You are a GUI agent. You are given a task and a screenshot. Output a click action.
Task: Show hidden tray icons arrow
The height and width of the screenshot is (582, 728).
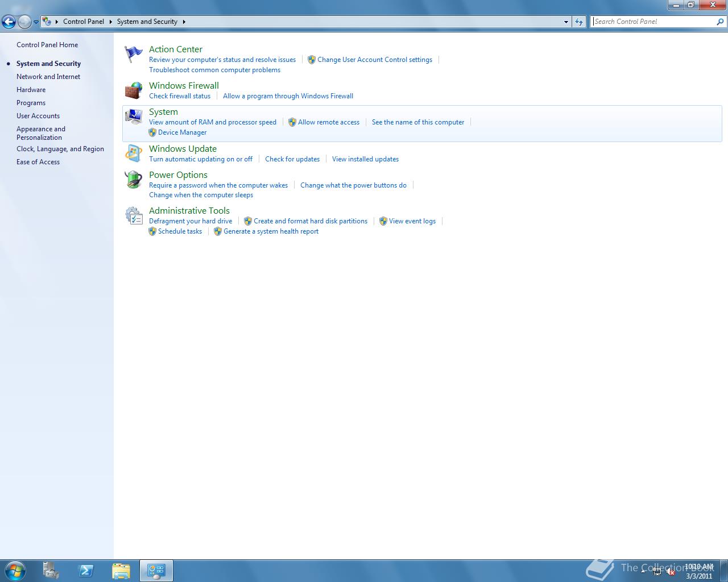643,571
